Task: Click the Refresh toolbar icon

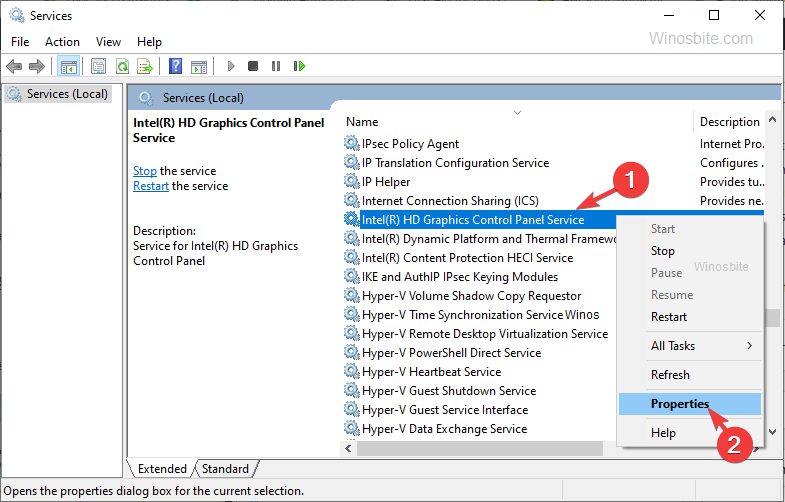Action: (x=122, y=66)
